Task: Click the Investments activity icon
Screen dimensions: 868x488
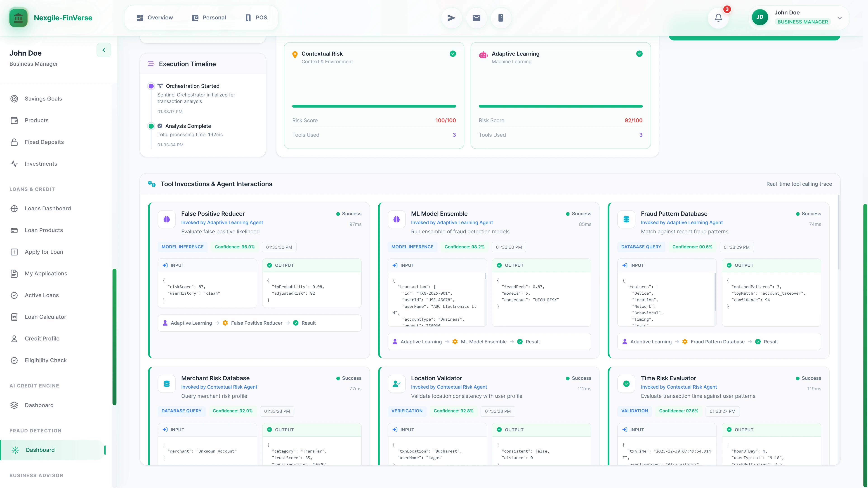Action: click(14, 164)
